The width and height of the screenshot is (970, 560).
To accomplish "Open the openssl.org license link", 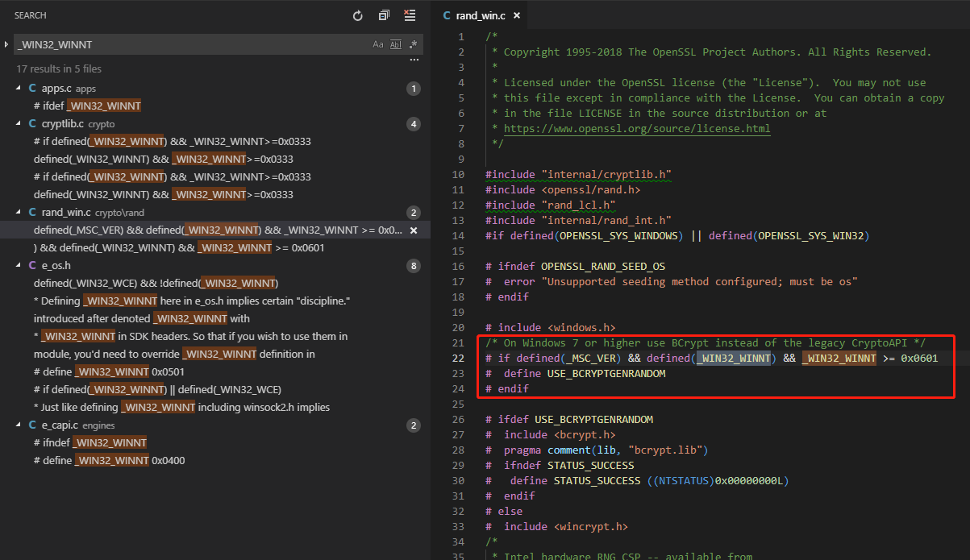I will click(637, 128).
